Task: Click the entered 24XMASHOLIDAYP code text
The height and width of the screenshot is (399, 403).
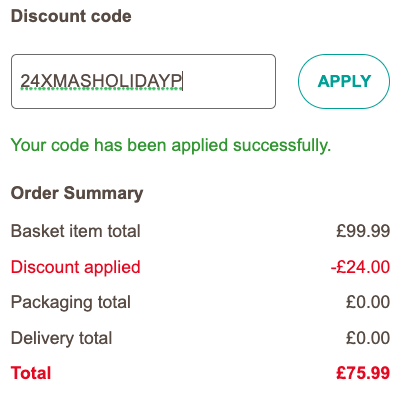Action: coord(101,81)
